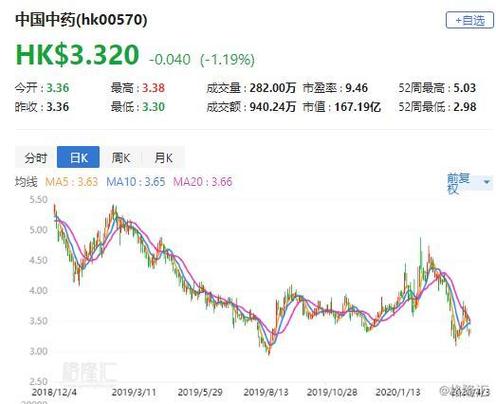This screenshot has height=404, width=496.
Task: Open the 月K monthly chart tab
Action: 163,157
